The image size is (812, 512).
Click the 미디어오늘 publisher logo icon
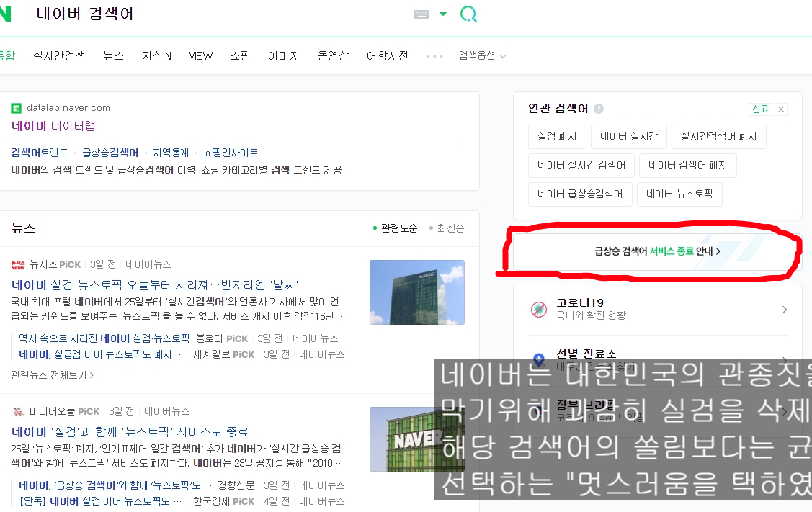[18, 412]
